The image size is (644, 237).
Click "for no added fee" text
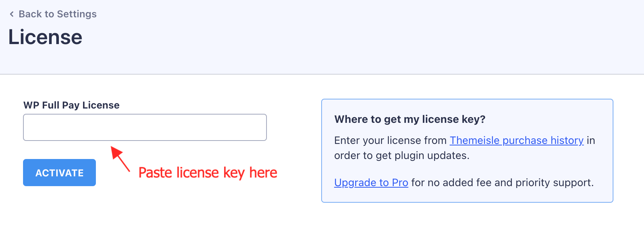pos(451,183)
